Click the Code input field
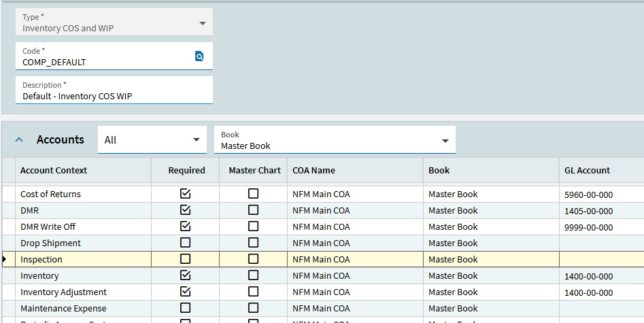This screenshot has width=644, height=323. tap(105, 62)
